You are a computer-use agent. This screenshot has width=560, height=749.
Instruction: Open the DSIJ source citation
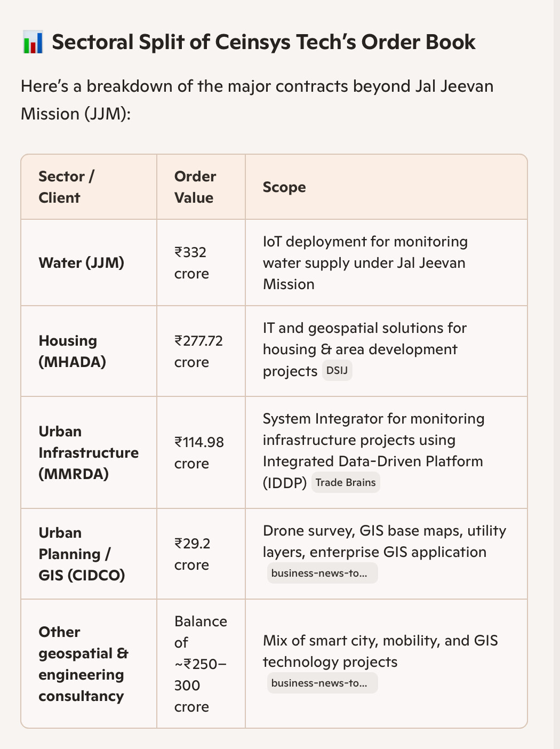(337, 371)
